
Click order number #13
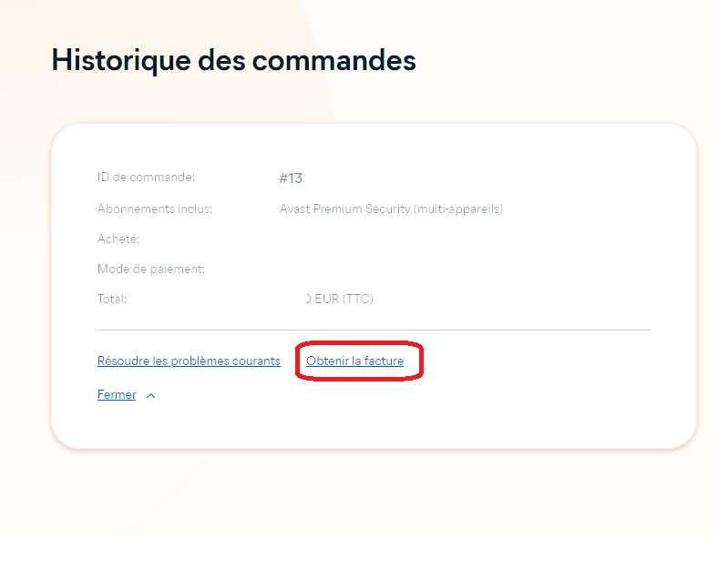(291, 178)
